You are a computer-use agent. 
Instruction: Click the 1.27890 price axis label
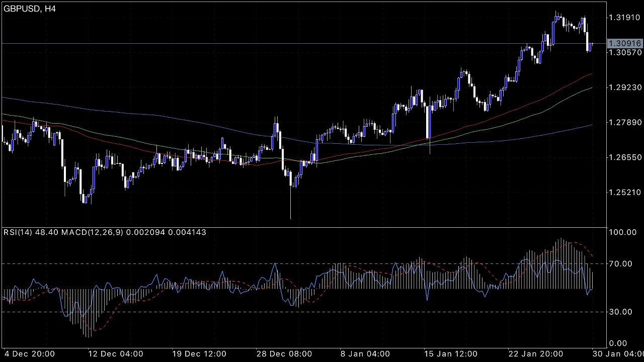(625, 123)
